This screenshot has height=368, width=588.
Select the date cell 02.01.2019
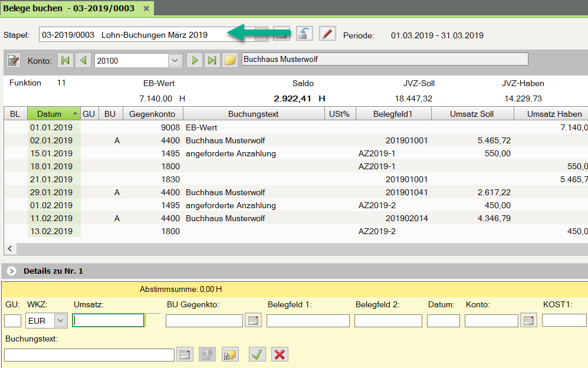click(51, 141)
